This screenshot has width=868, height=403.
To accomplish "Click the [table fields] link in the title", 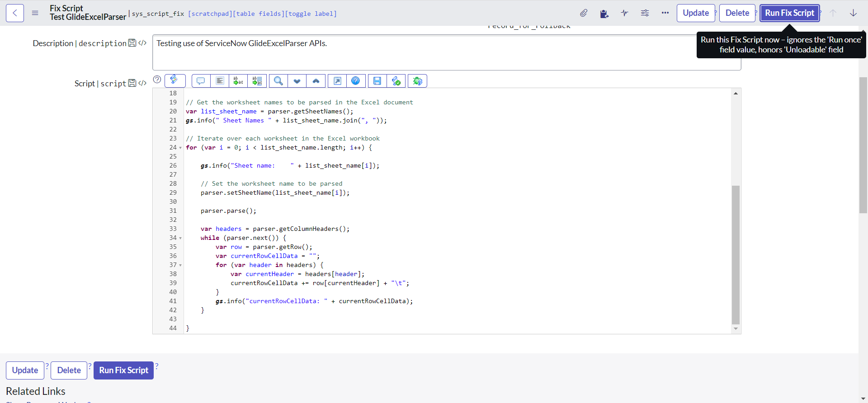I will [x=258, y=14].
